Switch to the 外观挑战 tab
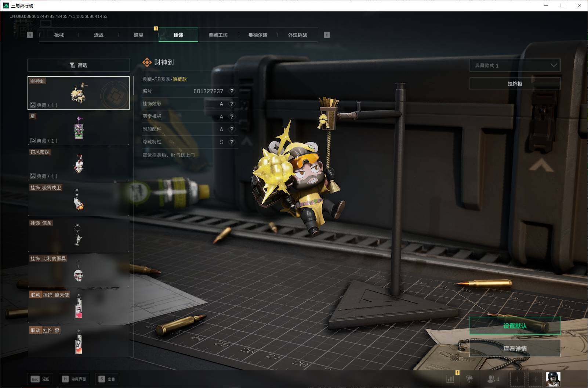The height and width of the screenshot is (388, 588). [x=297, y=35]
